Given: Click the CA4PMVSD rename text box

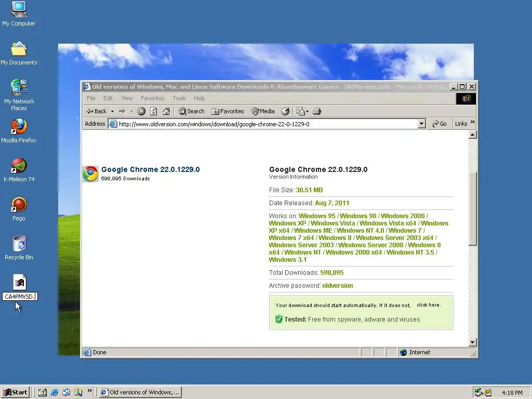Looking at the screenshot, I should point(20,297).
